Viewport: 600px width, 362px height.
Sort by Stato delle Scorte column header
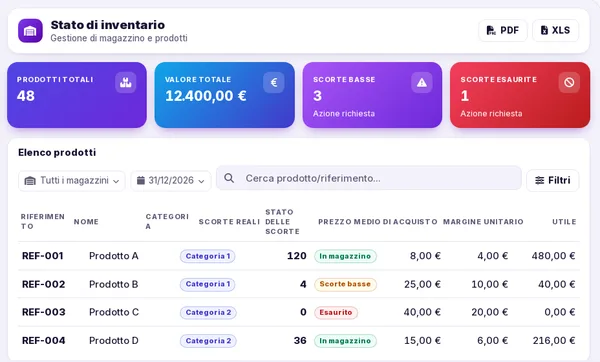282,222
